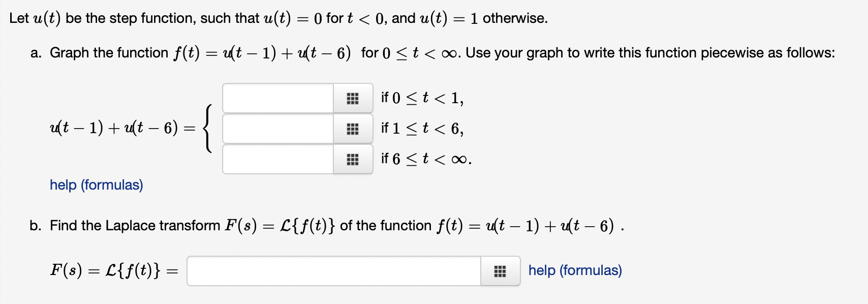Image resolution: width=868 pixels, height=304 pixels.
Task: Open help (formulas) below the piecewise answers
Action: [97, 185]
